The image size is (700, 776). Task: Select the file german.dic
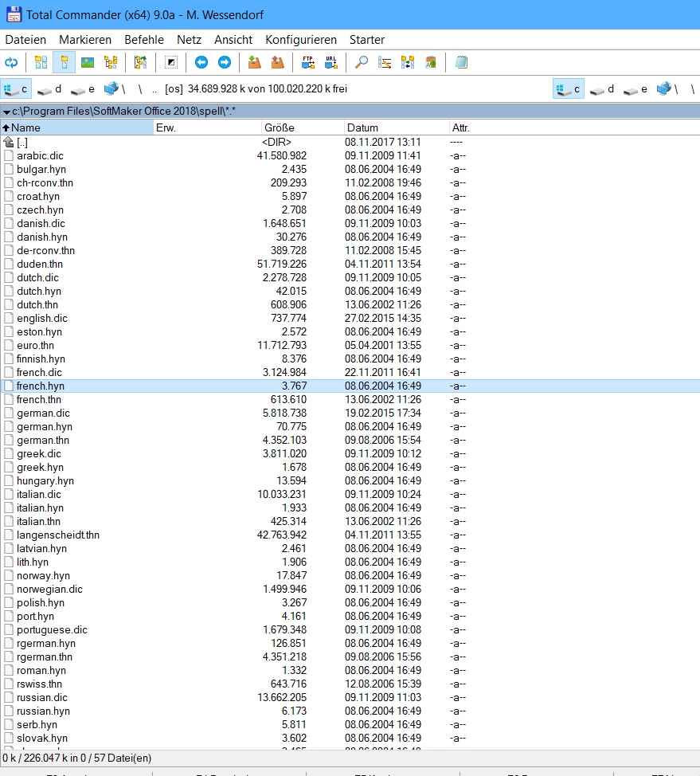tap(43, 413)
